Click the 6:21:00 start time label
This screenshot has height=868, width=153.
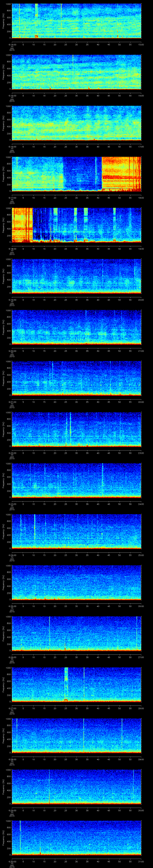click(12, 402)
